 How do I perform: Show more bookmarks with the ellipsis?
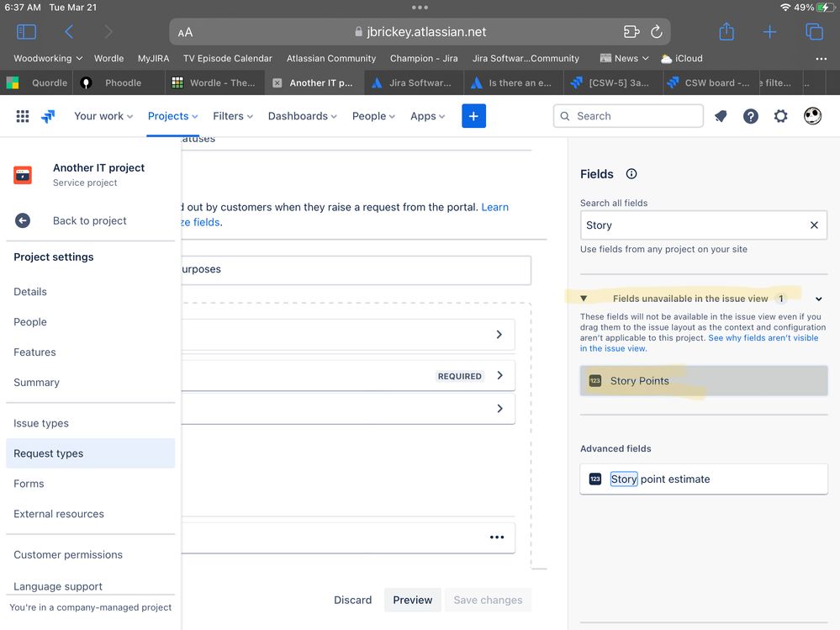click(822, 58)
